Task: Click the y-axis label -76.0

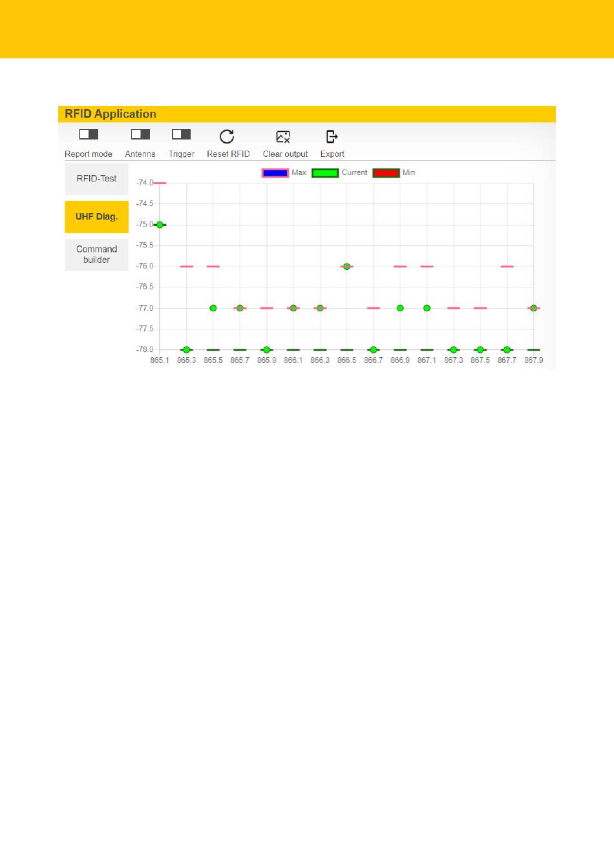Action: pos(144,266)
